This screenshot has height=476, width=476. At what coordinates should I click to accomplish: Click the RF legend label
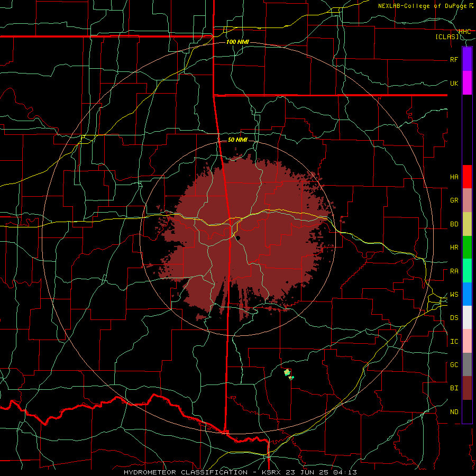point(454,59)
